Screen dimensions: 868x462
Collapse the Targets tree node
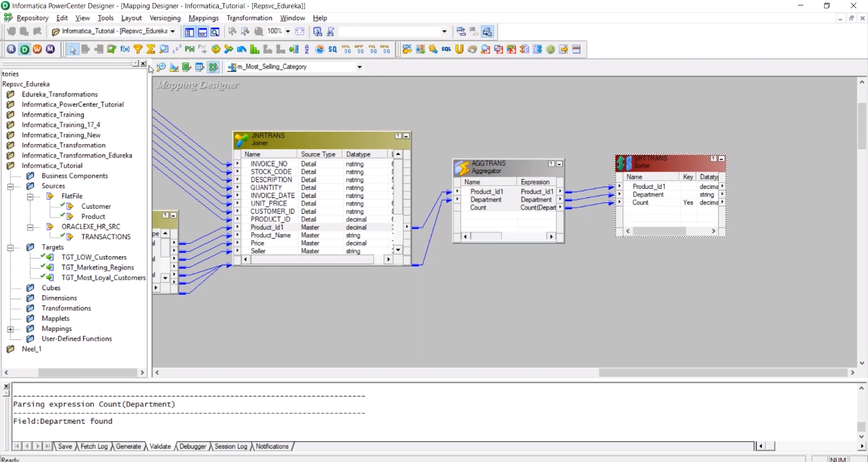tap(10, 248)
